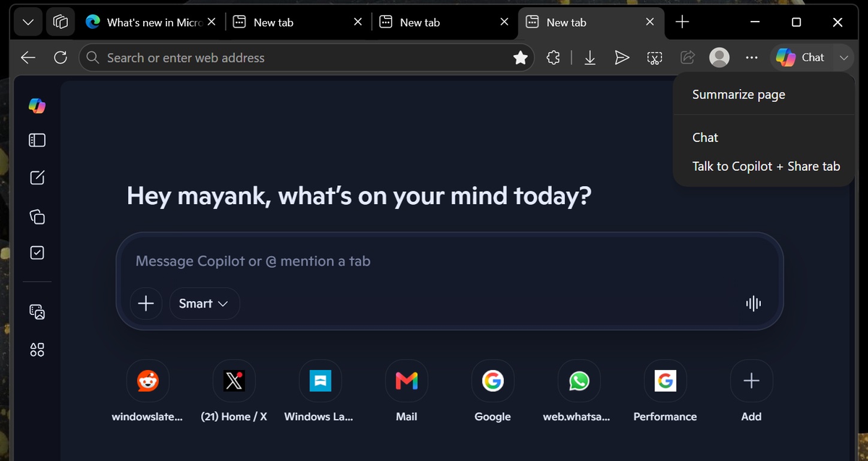Open the sidebar apps grid icon
Viewport: 868px width, 461px height.
[37, 350]
